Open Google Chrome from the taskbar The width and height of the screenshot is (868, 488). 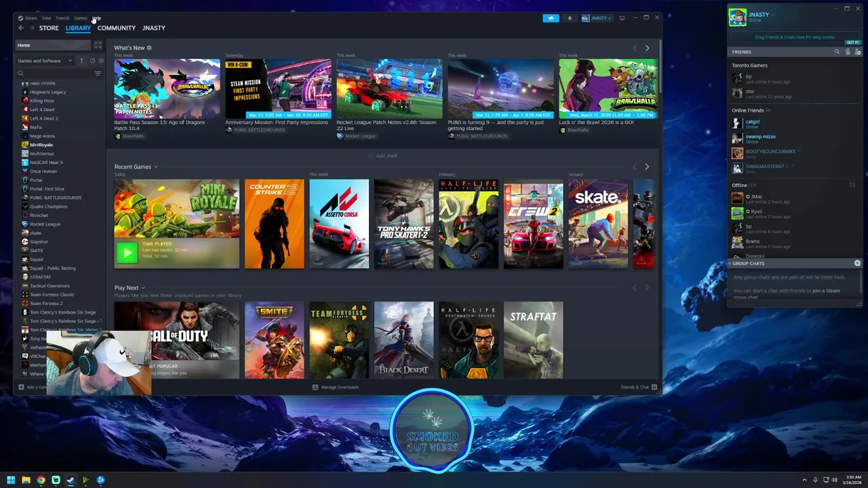[x=41, y=480]
